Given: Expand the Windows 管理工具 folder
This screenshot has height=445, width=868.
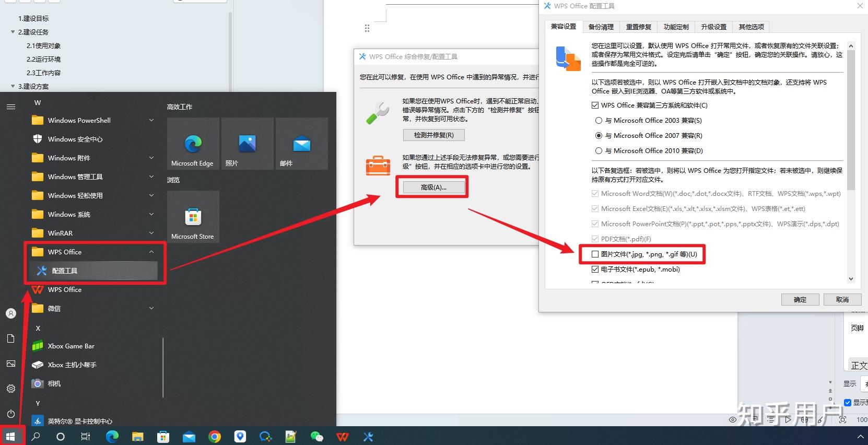Looking at the screenshot, I should (x=151, y=177).
